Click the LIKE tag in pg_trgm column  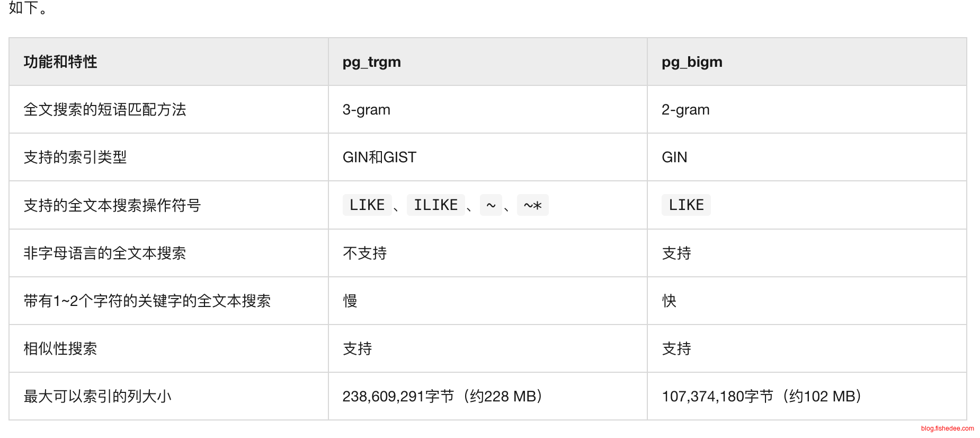(x=367, y=205)
